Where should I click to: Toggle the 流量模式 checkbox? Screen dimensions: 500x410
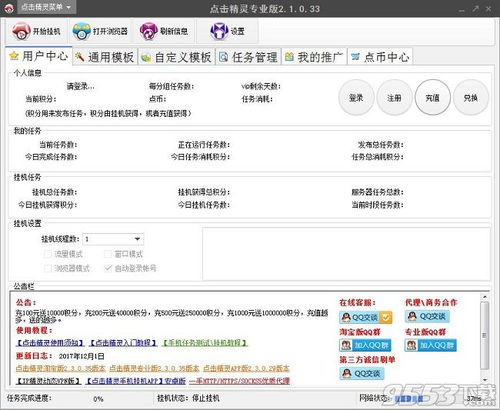tap(48, 254)
